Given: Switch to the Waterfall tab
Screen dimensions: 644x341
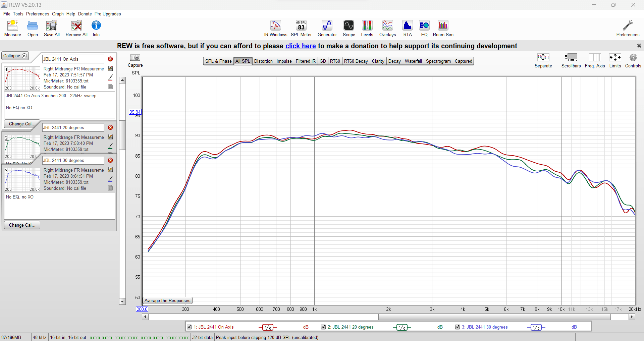Looking at the screenshot, I should (413, 61).
